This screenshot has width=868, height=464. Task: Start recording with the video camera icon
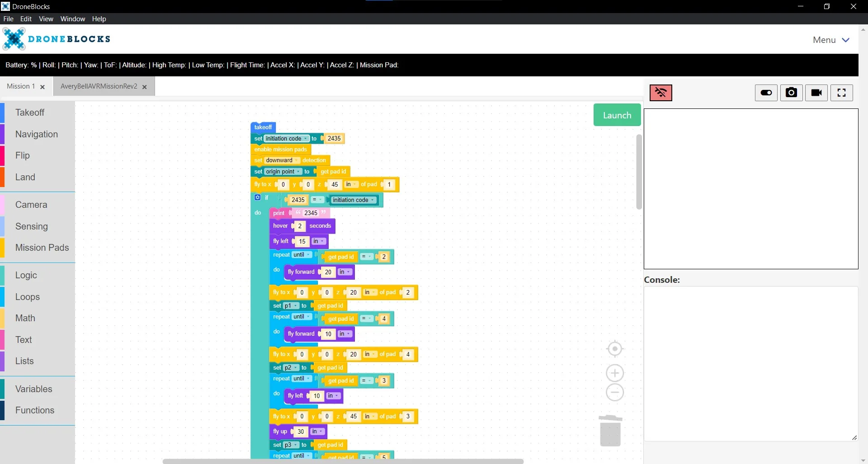pyautogui.click(x=816, y=93)
